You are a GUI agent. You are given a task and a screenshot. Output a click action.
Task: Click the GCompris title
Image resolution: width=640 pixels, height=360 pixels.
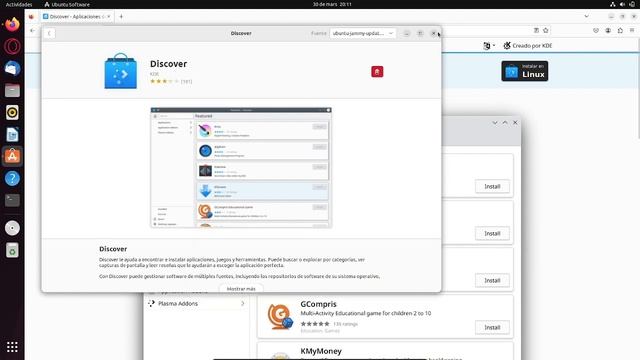point(318,304)
